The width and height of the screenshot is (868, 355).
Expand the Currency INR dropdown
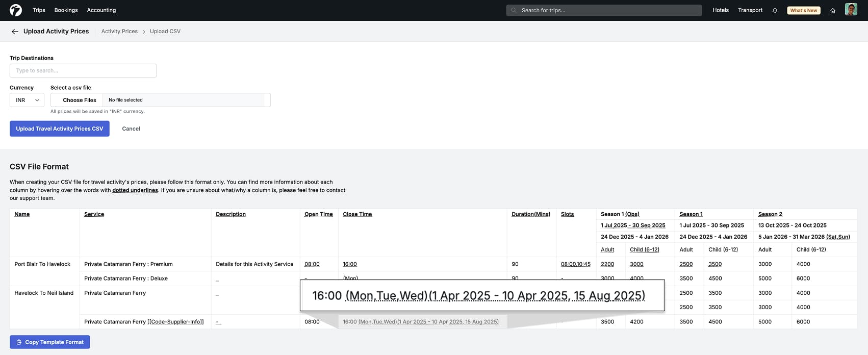tap(27, 100)
